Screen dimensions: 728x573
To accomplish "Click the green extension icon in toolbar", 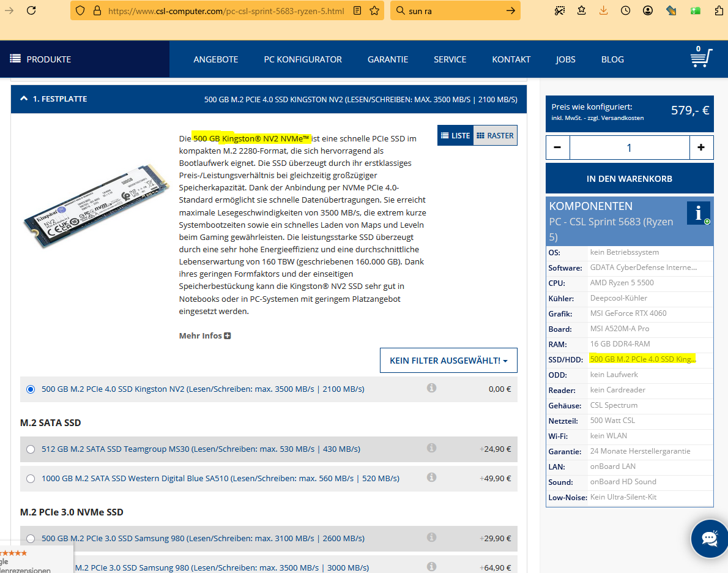I will (x=696, y=10).
